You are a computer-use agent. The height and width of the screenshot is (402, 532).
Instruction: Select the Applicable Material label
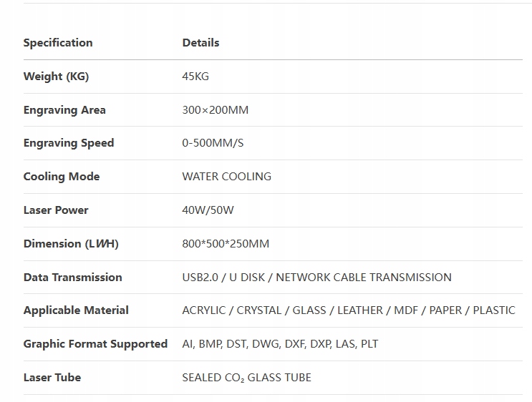(x=76, y=310)
